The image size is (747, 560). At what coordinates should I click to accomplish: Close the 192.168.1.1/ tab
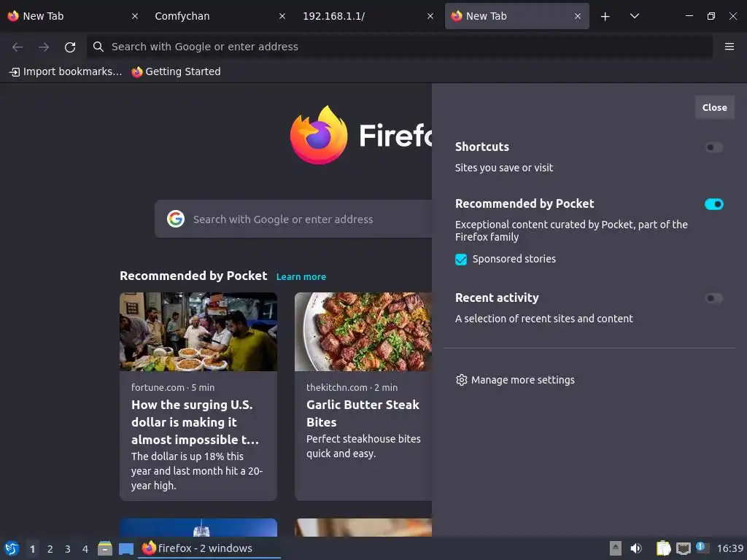coord(430,16)
